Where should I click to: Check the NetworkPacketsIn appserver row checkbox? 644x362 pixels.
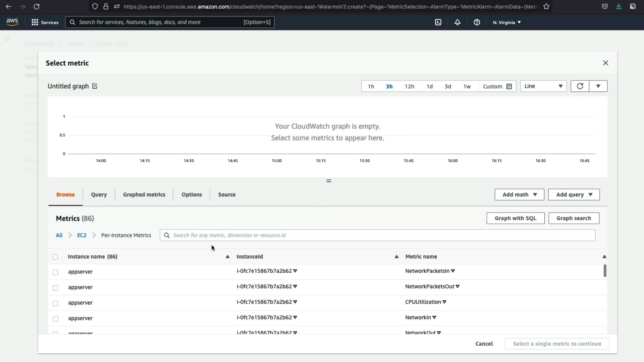click(x=56, y=272)
